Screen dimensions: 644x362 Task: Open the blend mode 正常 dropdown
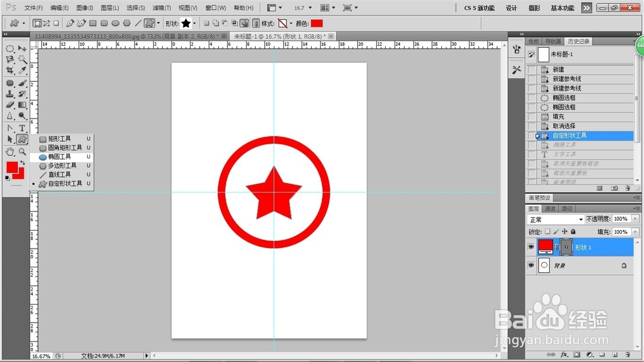[555, 220]
